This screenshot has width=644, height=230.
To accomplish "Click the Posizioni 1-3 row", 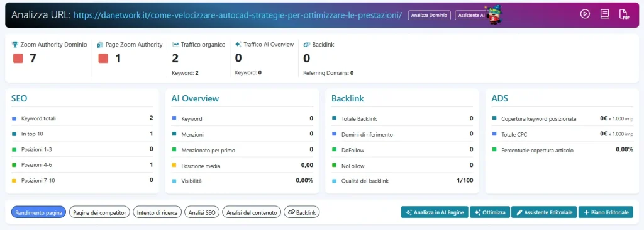I will (x=82, y=149).
